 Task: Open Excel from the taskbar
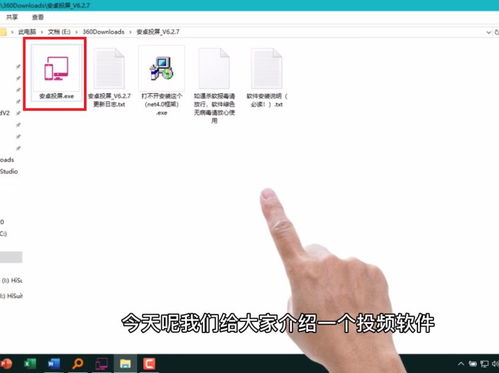(x=30, y=363)
